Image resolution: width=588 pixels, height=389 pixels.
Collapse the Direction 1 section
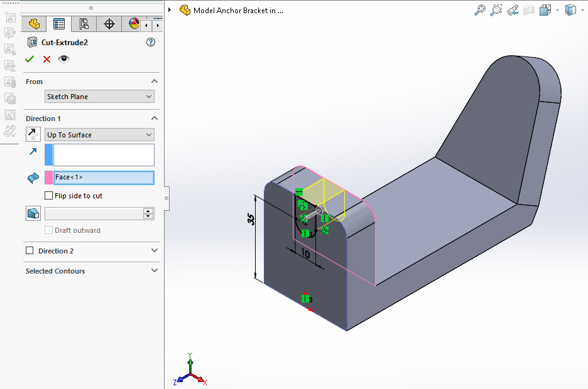click(155, 119)
